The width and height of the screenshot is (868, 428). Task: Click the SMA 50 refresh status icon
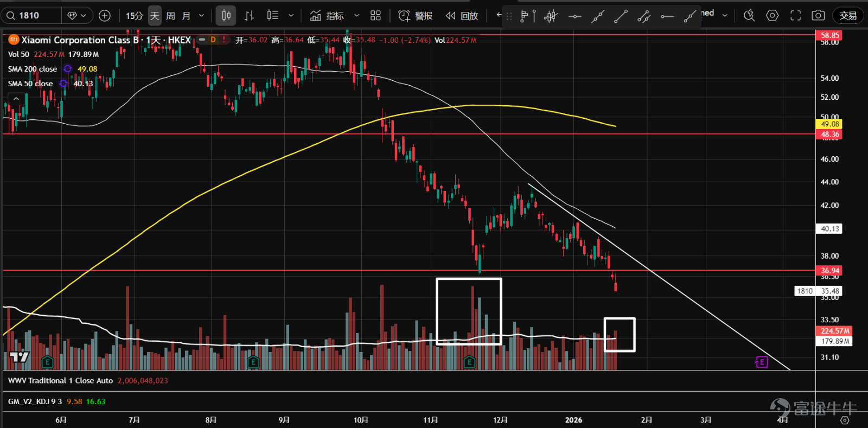point(63,84)
